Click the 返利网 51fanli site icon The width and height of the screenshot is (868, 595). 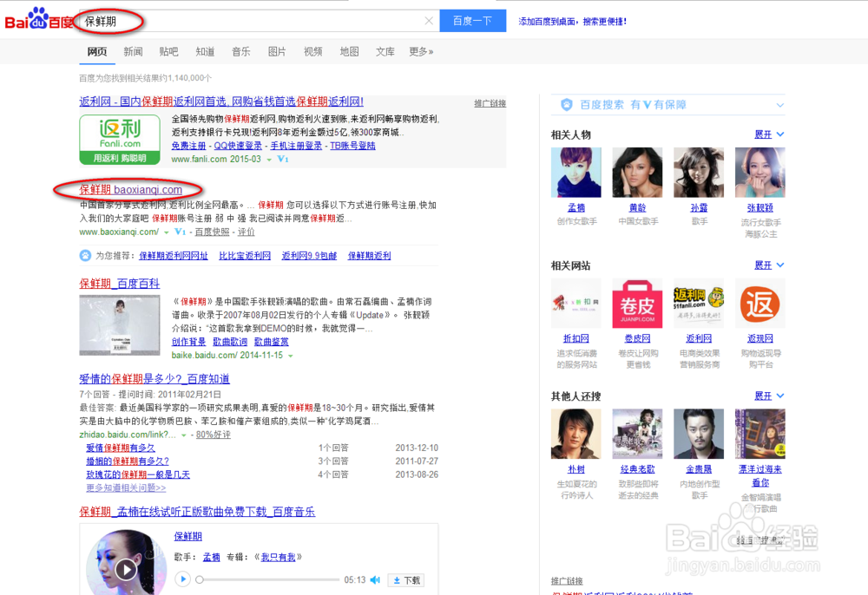tap(699, 303)
